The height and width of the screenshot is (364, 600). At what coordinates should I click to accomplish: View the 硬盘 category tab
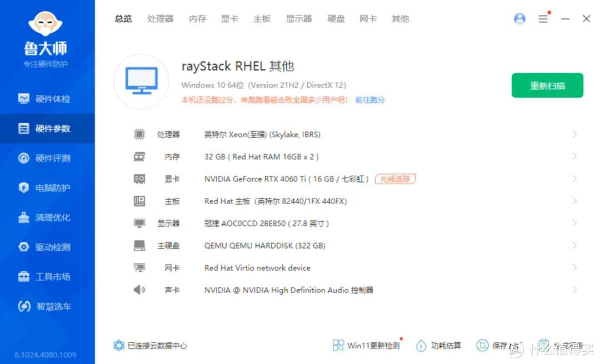click(336, 18)
